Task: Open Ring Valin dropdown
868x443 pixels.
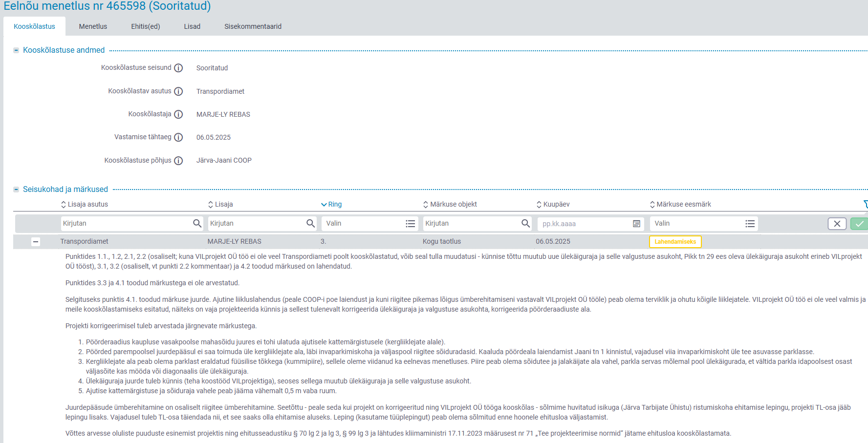Action: pos(369,223)
